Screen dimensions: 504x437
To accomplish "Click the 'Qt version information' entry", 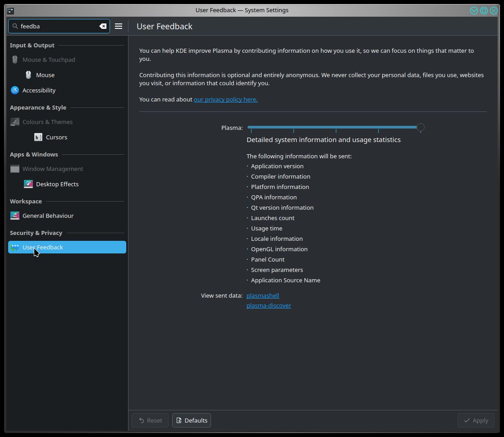I will (282, 208).
